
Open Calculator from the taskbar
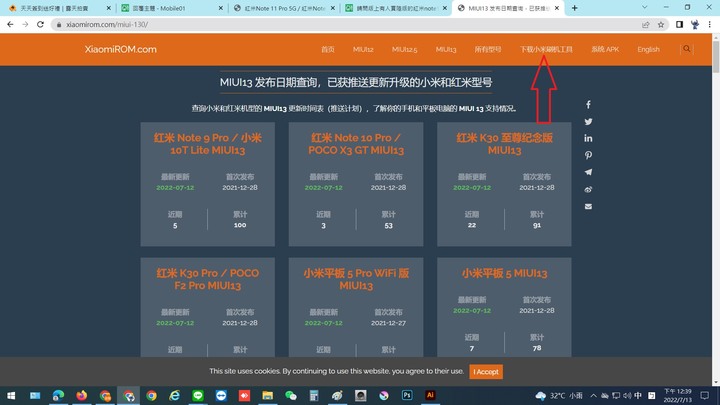[x=314, y=395]
